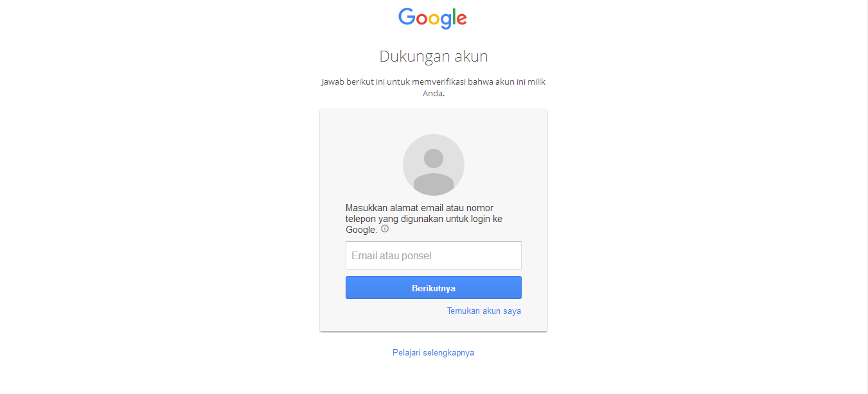
Task: Click the green "l" in the Google logo
Action: point(453,17)
